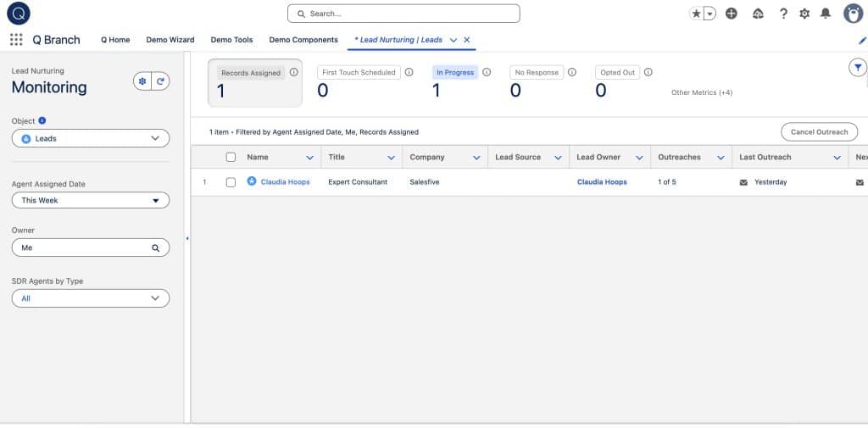The width and height of the screenshot is (868, 428).
Task: Show info for No Response metric
Action: click(572, 72)
